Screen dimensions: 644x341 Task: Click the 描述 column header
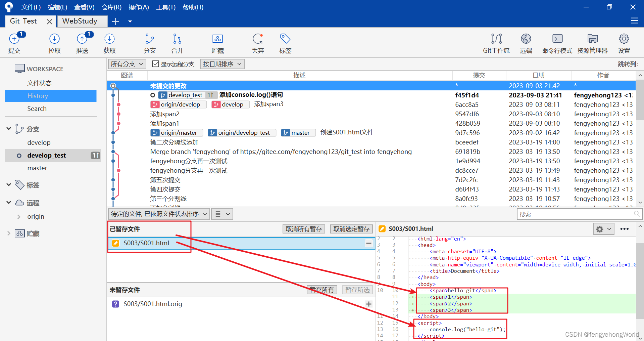coord(300,75)
